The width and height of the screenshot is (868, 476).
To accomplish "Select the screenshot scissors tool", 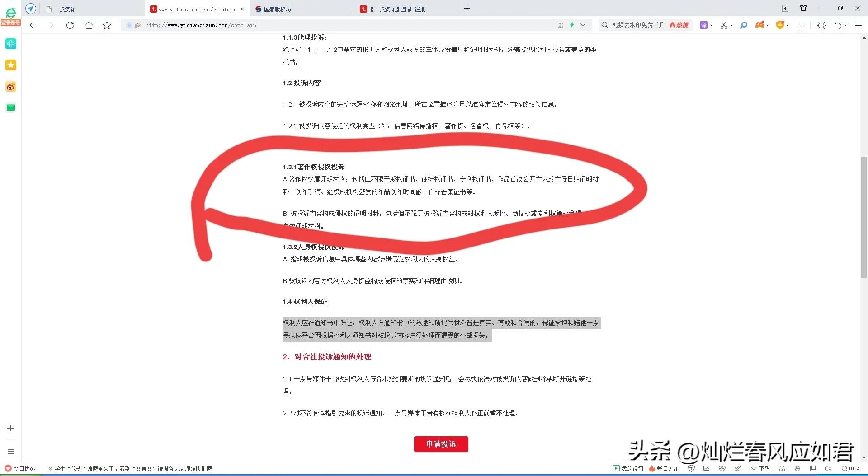I will click(724, 25).
